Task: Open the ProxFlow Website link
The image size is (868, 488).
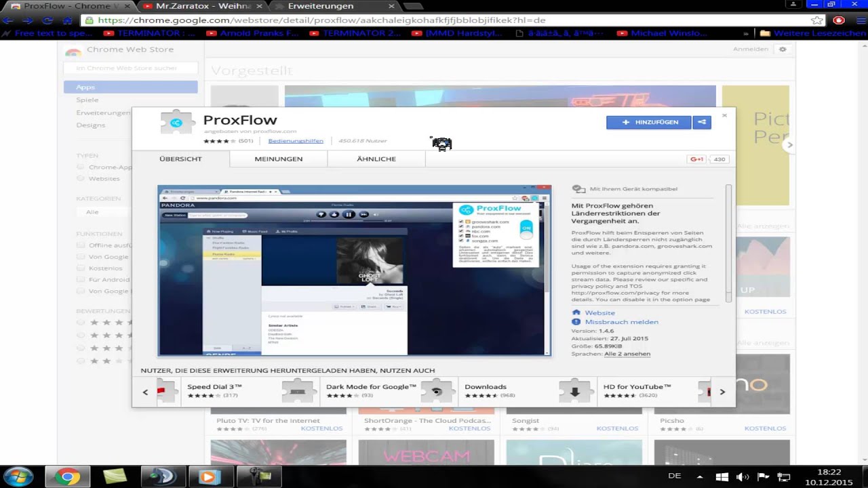Action: (599, 312)
